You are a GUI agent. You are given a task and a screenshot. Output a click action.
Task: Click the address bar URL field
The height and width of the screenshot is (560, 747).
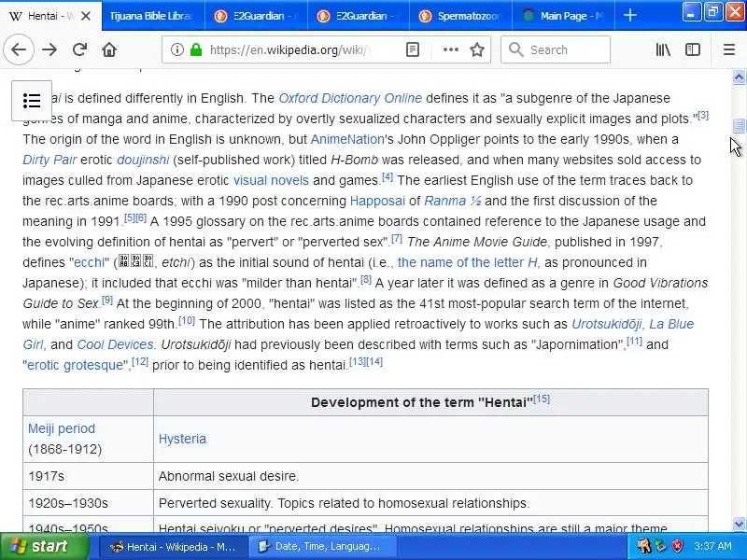click(x=289, y=49)
